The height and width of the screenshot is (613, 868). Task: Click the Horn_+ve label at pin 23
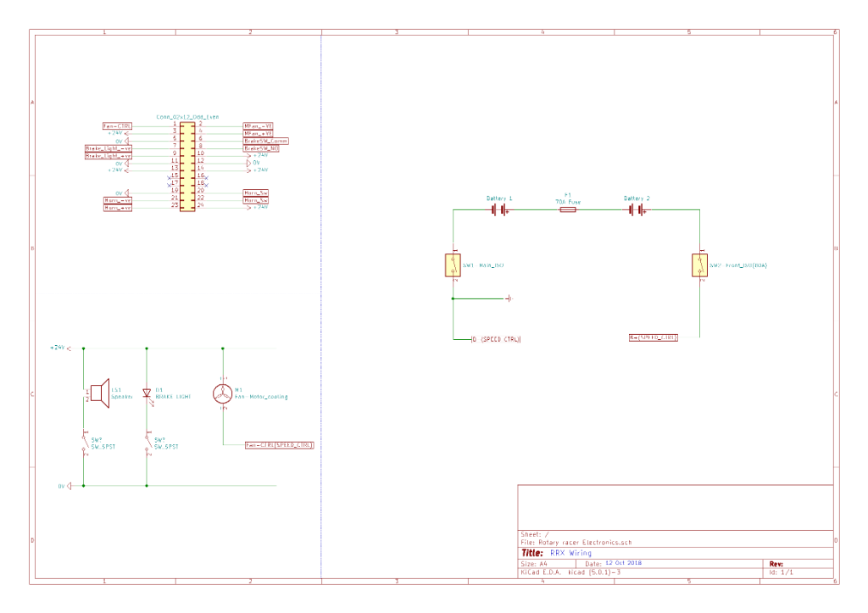coord(118,208)
